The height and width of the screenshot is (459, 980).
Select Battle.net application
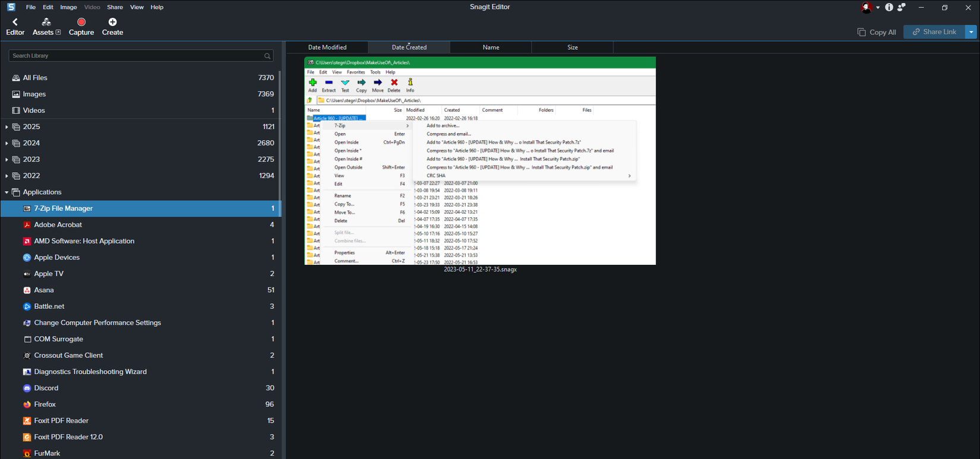coord(140,306)
